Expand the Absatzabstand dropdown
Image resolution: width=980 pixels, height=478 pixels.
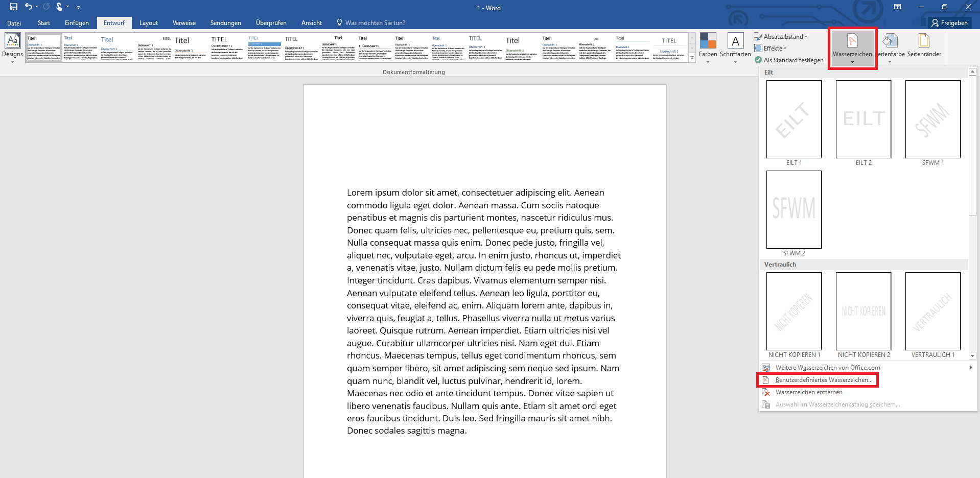[x=781, y=37]
